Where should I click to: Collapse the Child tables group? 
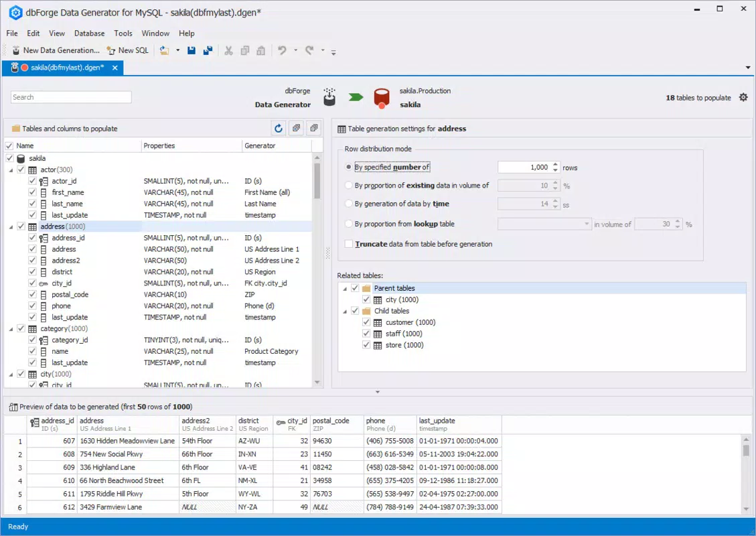(345, 312)
